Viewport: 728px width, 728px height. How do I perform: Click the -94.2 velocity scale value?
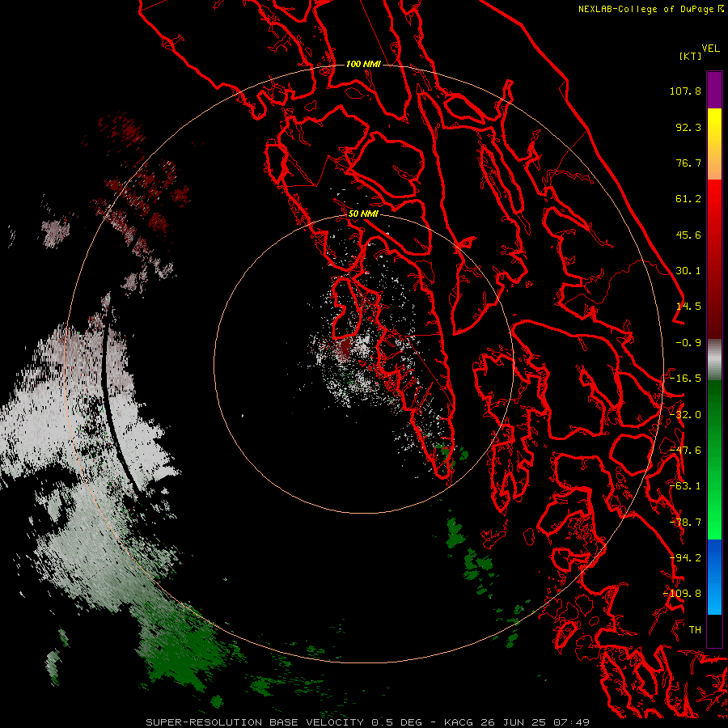pyautogui.click(x=685, y=558)
